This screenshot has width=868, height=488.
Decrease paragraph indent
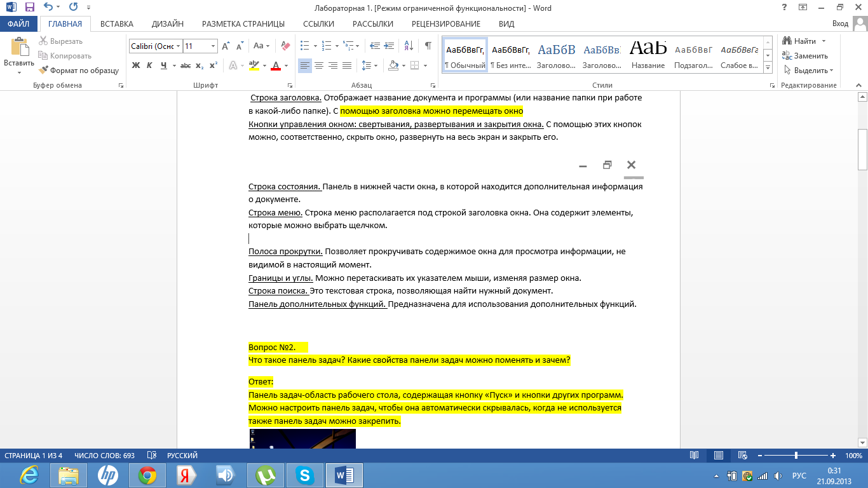[374, 46]
